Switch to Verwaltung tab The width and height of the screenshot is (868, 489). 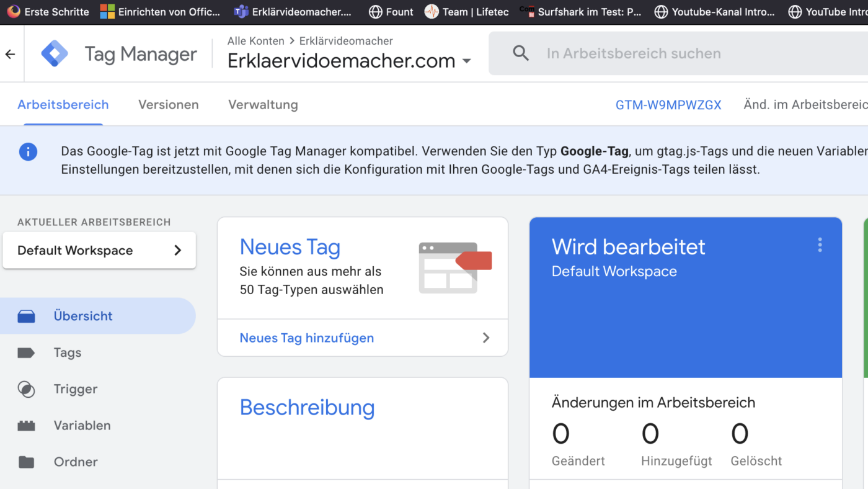(x=263, y=105)
